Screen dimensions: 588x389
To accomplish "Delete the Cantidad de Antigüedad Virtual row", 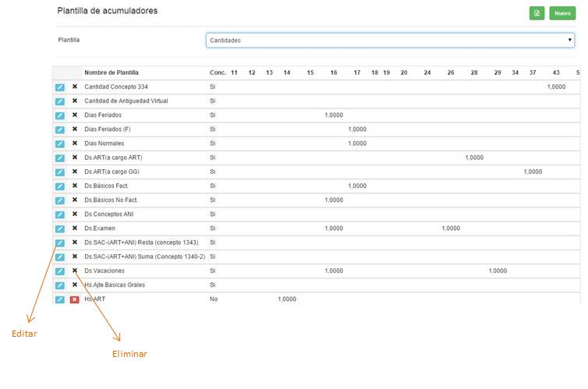I will 75,101.
